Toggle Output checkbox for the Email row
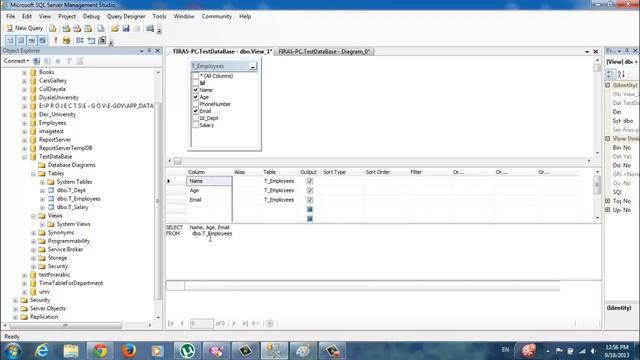The width and height of the screenshot is (640, 360). 310,200
